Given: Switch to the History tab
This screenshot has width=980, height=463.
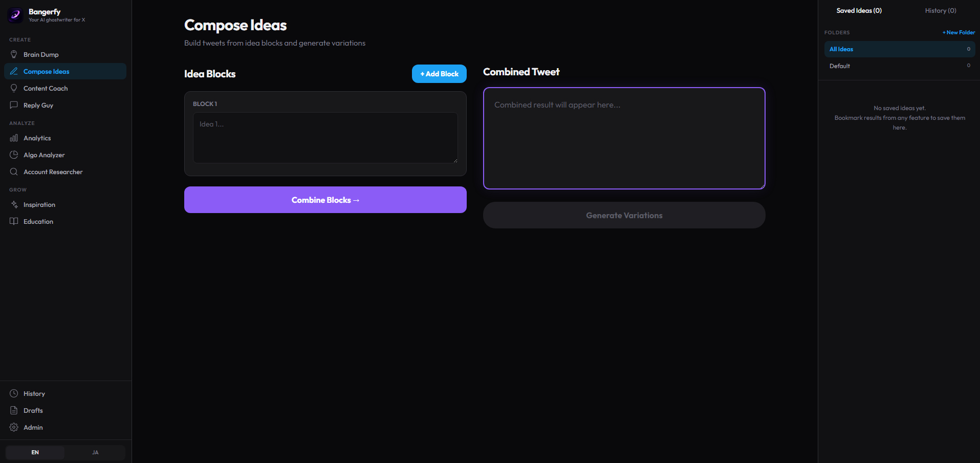Looking at the screenshot, I should (940, 10).
